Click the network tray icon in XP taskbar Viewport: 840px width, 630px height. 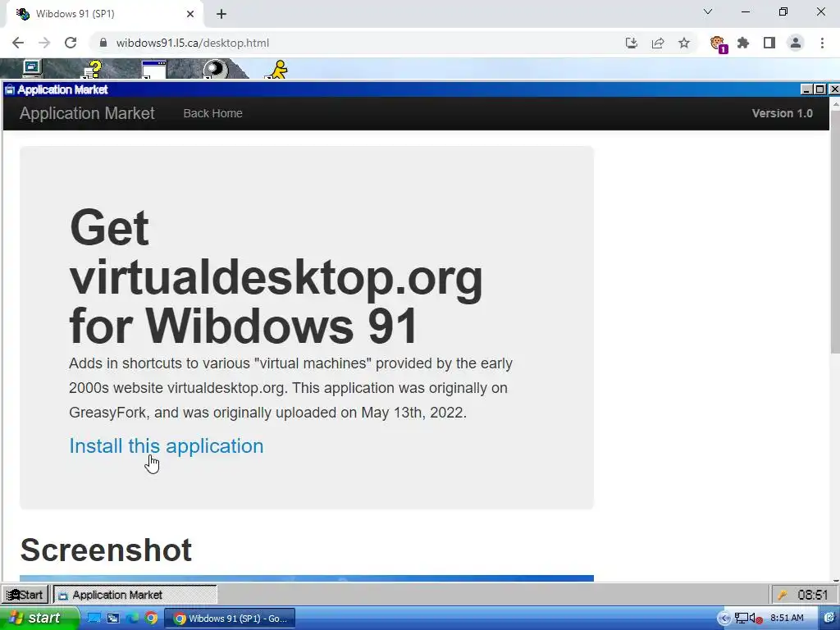tap(741, 619)
